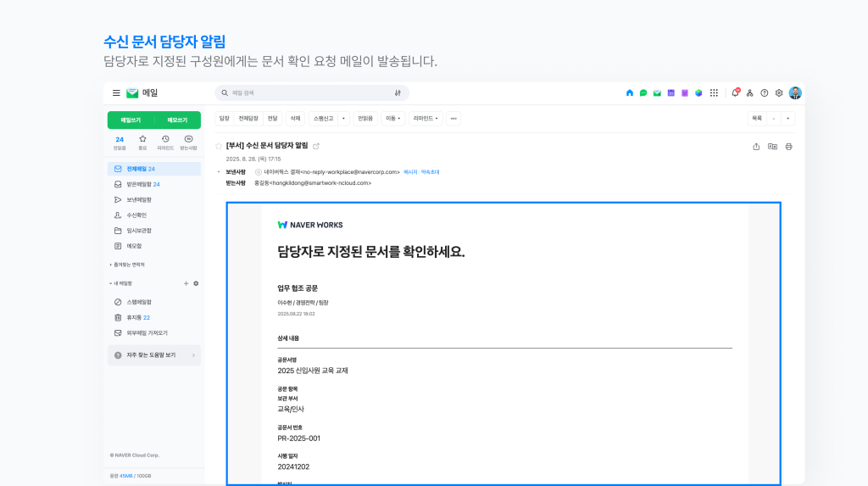
Task: Click 전체답장 reply-all button
Action: point(248,119)
